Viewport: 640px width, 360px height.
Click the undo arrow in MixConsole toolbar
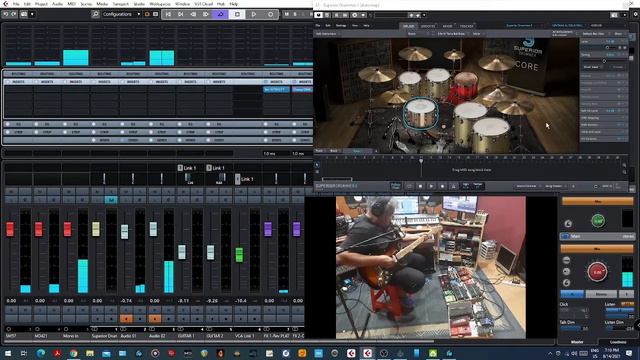[6, 14]
